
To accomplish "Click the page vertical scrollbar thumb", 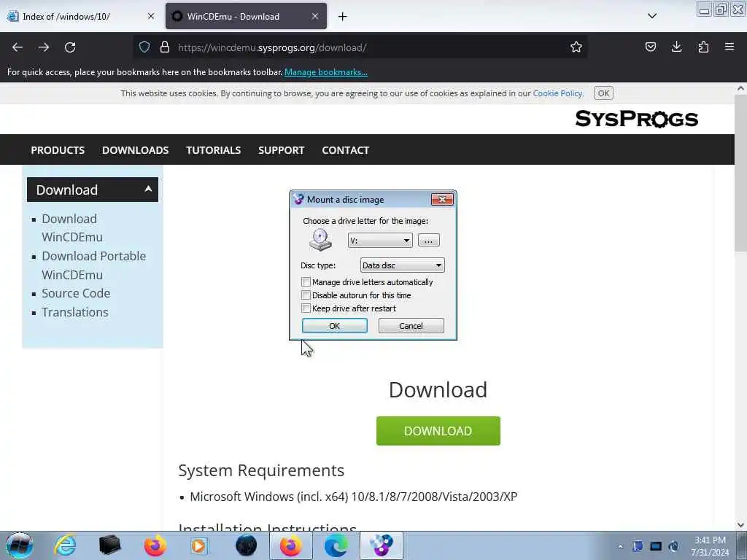I will pos(740,172).
